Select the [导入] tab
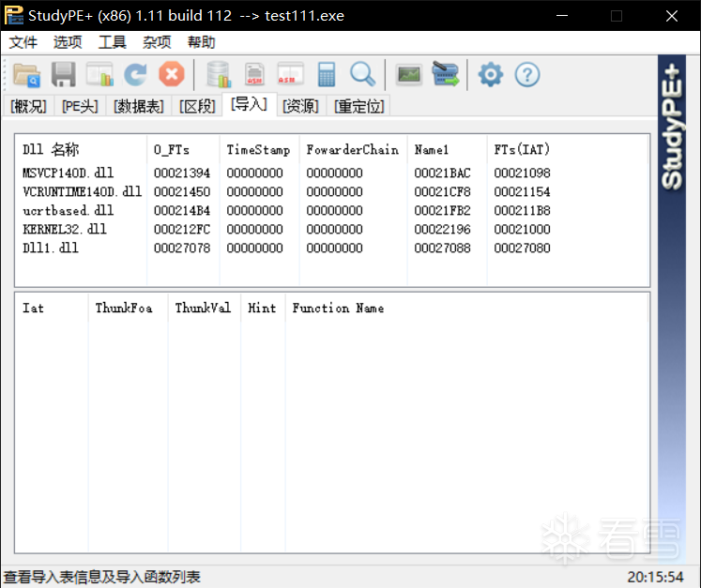Screen dimensions: 701x588 pyautogui.click(x=249, y=104)
